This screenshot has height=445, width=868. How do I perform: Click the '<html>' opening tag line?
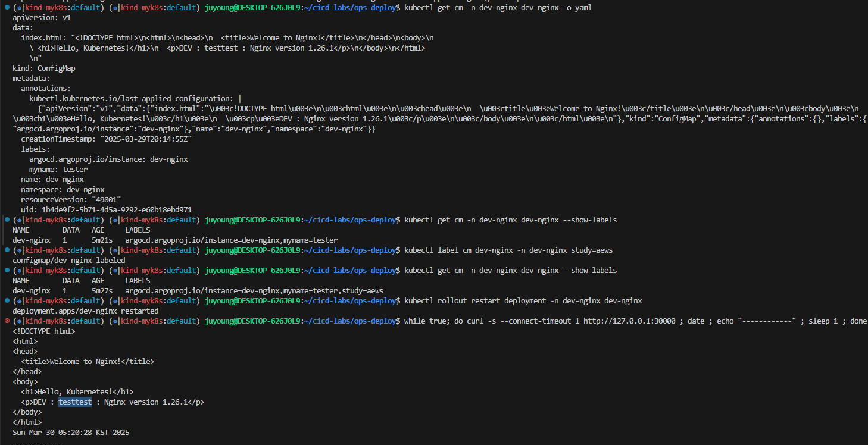pos(25,341)
